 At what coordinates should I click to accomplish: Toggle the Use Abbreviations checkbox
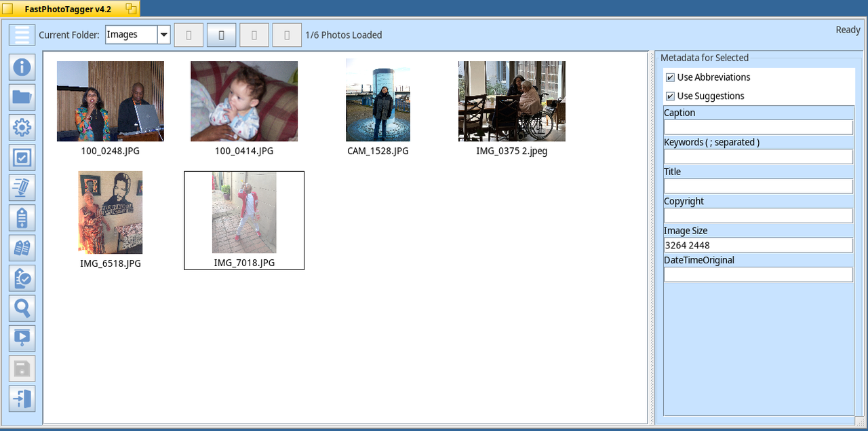[670, 77]
